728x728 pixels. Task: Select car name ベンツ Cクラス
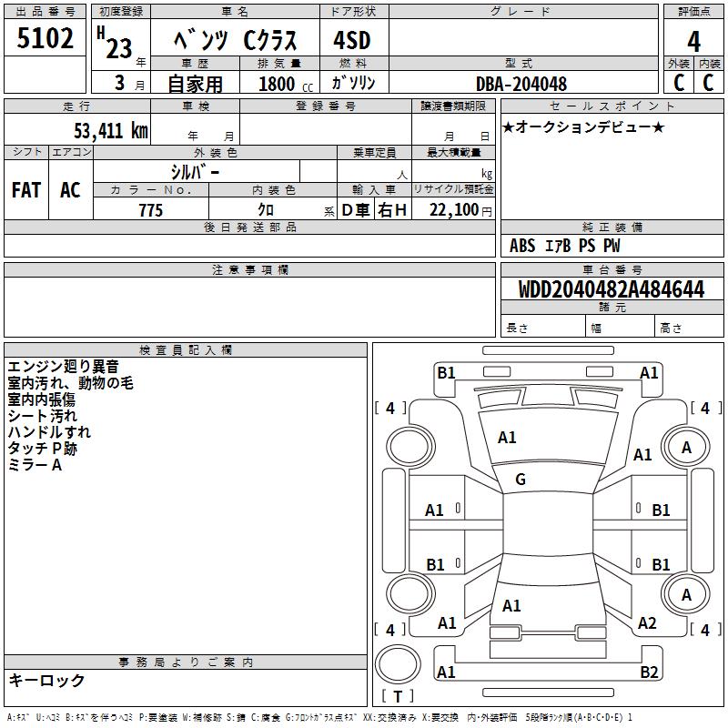pyautogui.click(x=235, y=40)
